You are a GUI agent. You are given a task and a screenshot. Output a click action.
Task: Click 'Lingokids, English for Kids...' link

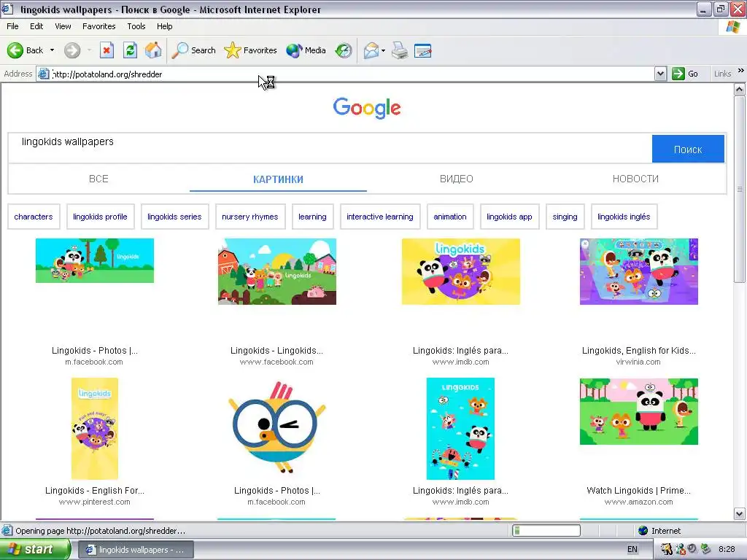point(639,351)
